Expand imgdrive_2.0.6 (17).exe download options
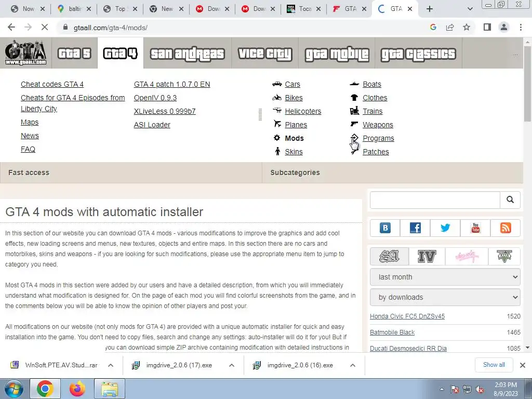 tap(232, 365)
